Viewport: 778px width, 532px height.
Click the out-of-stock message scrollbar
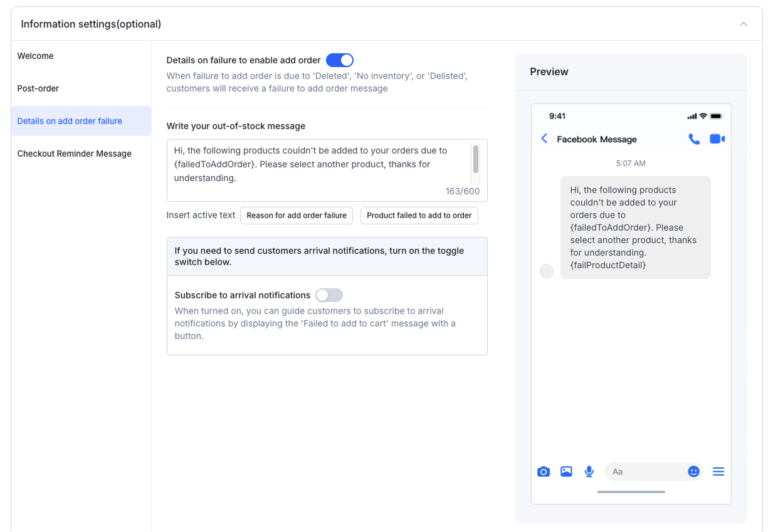point(476,159)
